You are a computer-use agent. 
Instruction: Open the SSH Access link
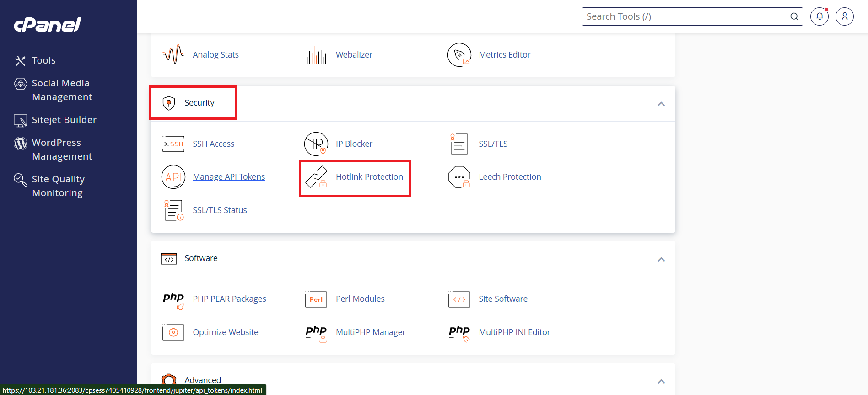coord(214,144)
